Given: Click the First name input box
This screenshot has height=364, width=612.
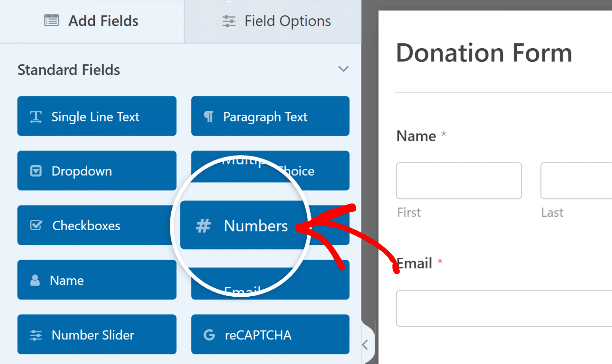Looking at the screenshot, I should tap(458, 180).
